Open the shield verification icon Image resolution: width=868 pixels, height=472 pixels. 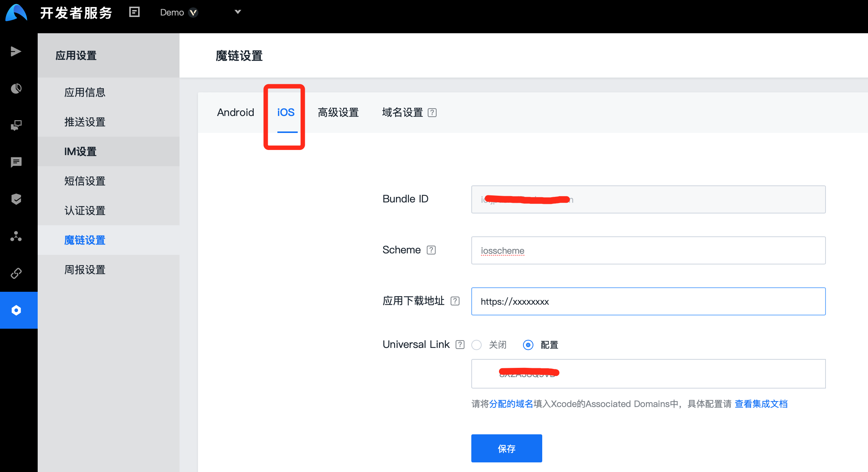(16, 199)
